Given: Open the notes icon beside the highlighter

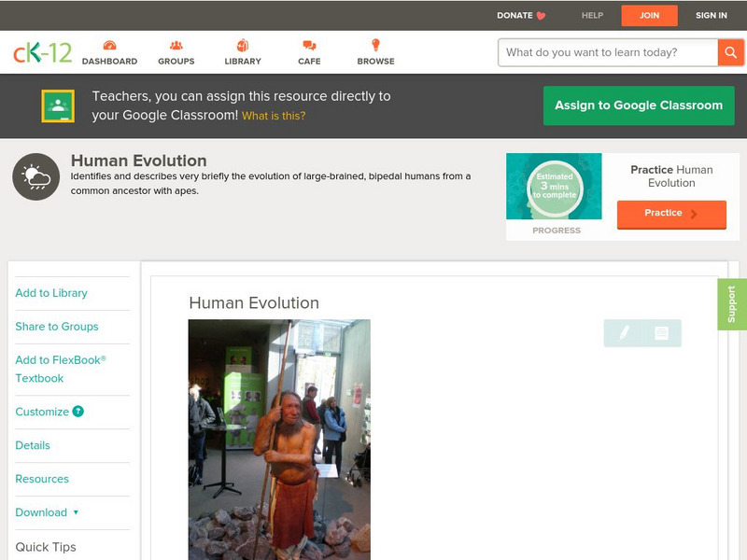Looking at the screenshot, I should pos(661,333).
